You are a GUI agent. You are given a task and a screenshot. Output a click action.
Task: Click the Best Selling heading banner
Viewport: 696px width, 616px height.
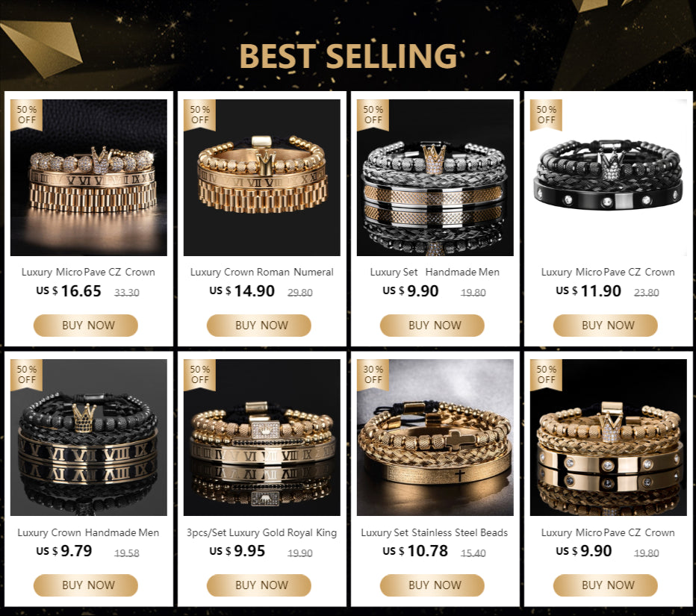tap(348, 56)
